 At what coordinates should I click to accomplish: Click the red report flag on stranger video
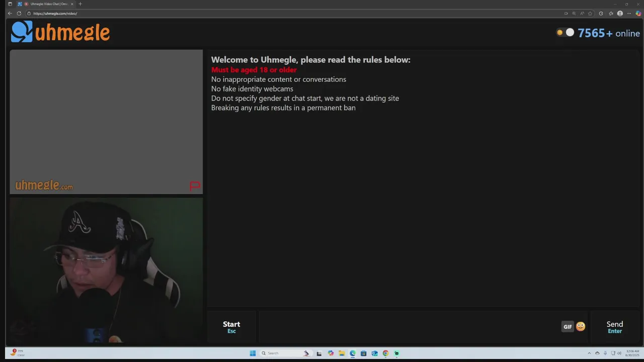[x=195, y=186]
